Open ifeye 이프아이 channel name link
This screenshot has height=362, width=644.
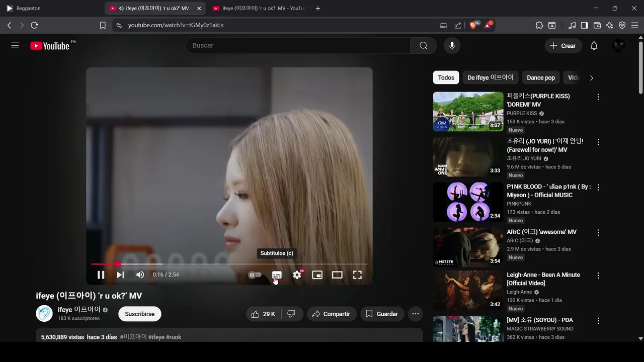79,310
